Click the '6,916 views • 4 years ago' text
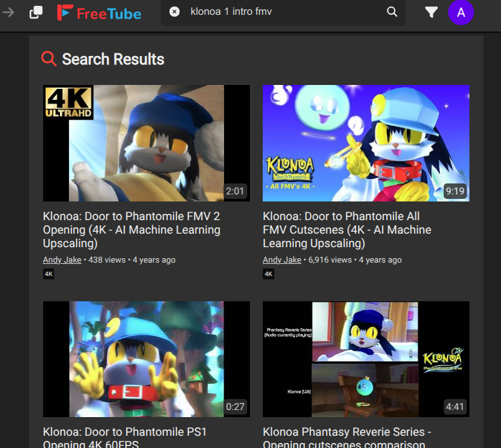This screenshot has height=448, width=501. (355, 260)
